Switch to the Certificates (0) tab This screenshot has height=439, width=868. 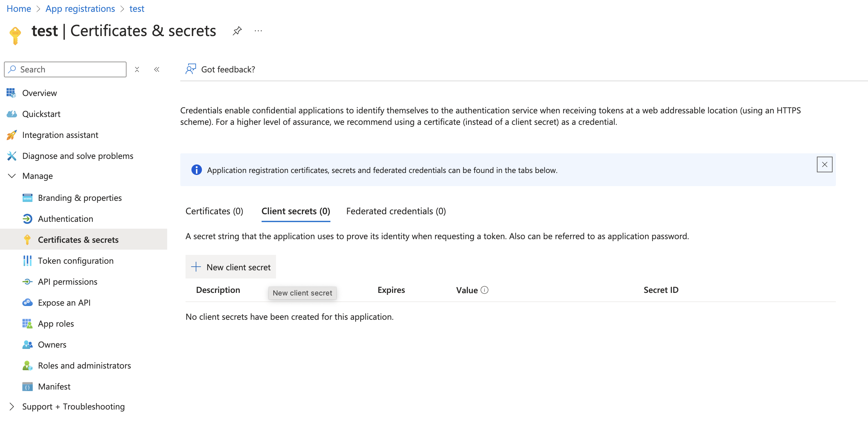(214, 211)
